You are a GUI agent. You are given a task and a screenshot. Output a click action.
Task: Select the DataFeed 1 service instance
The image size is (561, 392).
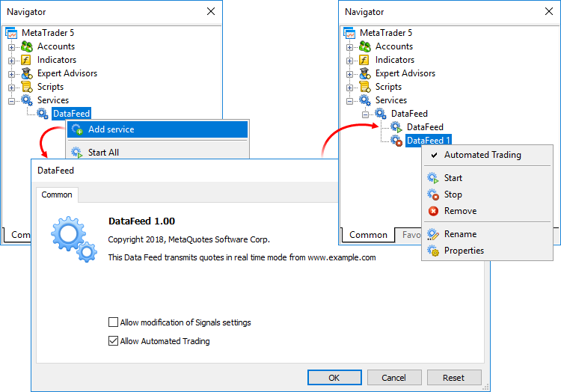coord(428,141)
